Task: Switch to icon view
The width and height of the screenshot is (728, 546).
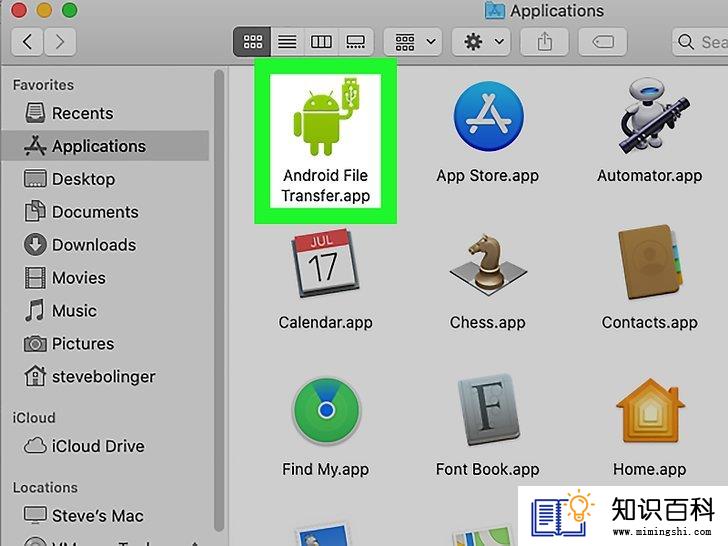Action: pyautogui.click(x=253, y=42)
